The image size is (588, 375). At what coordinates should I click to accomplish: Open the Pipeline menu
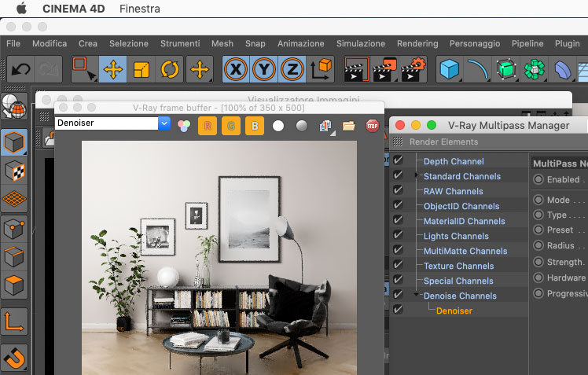527,43
